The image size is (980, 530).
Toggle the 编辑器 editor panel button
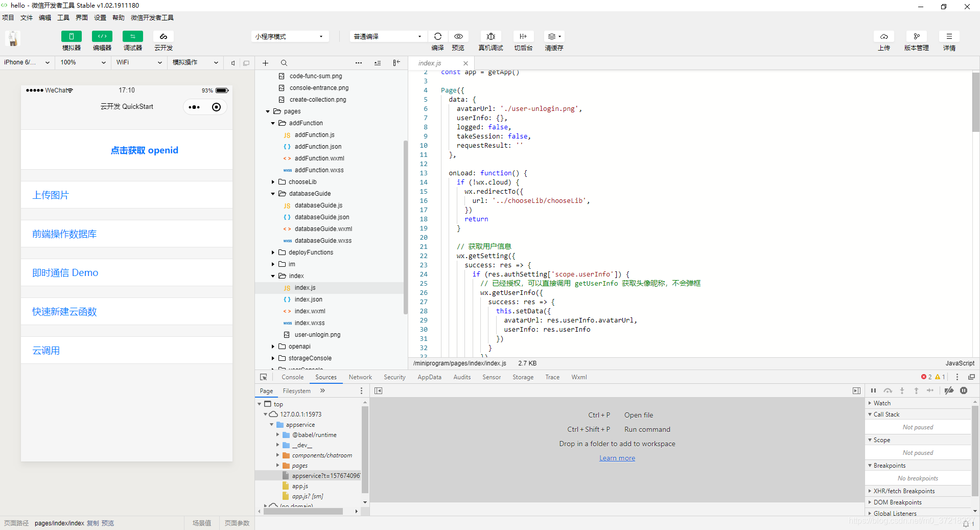pos(102,36)
